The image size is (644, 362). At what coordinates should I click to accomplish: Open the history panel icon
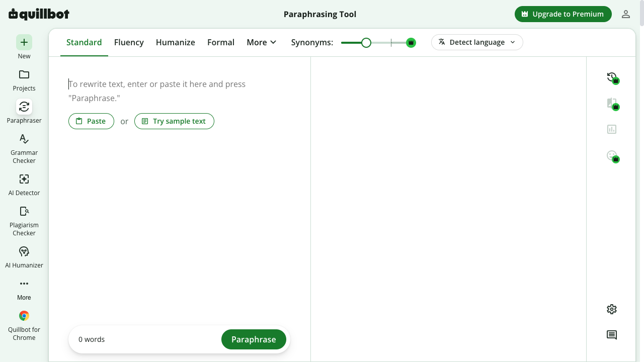pos(612,77)
